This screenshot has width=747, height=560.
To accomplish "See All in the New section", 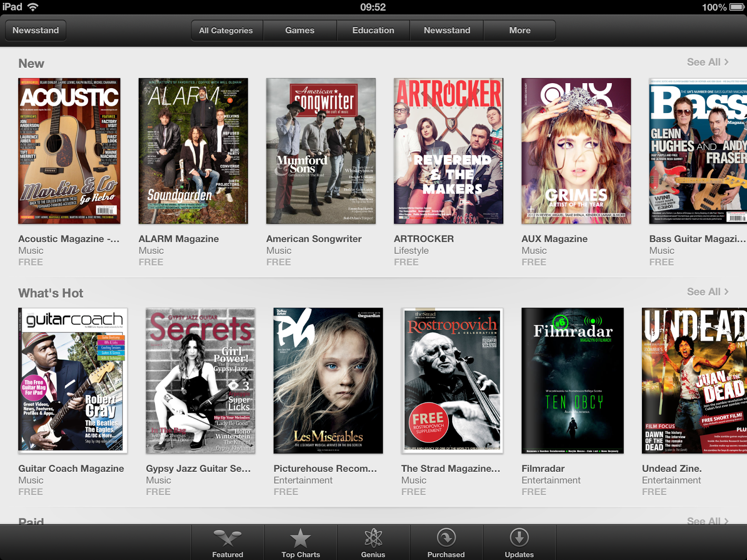I will [708, 62].
